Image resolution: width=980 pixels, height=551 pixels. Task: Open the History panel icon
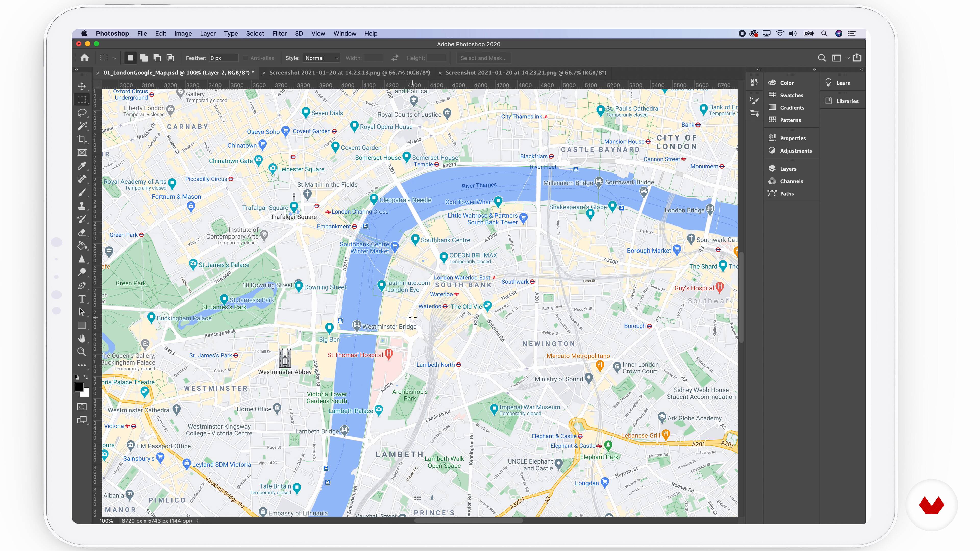755,82
